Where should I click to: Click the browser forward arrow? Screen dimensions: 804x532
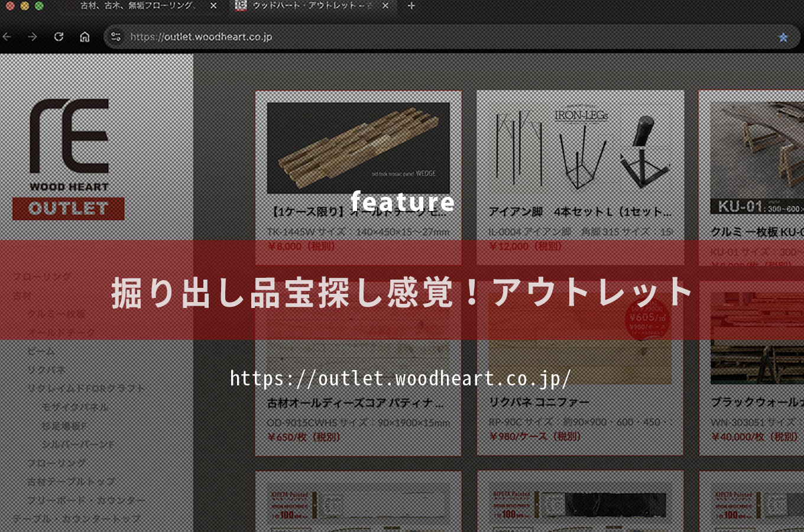point(33,37)
